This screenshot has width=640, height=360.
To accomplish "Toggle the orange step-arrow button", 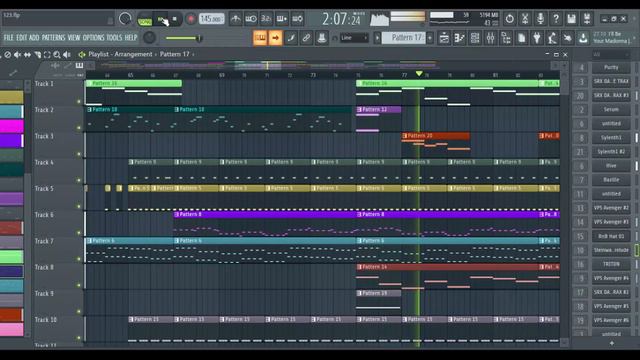I will click(276, 38).
